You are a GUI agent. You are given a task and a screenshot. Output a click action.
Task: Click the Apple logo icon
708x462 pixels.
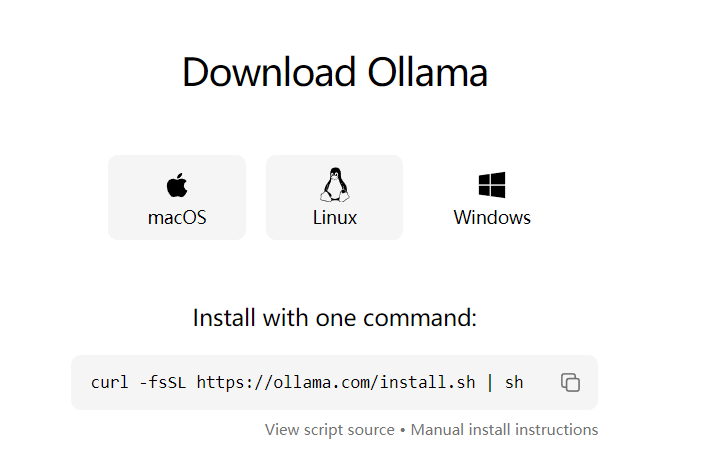coord(177,184)
